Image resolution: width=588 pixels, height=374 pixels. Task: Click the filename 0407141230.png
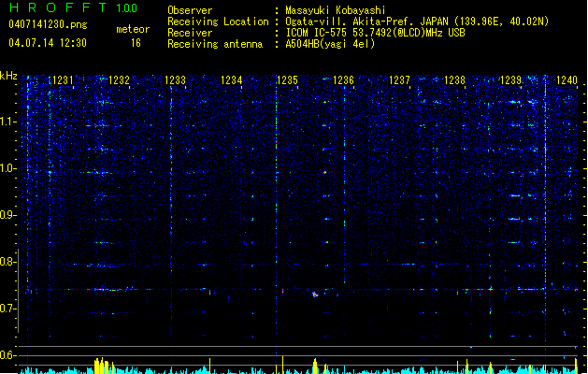point(48,24)
